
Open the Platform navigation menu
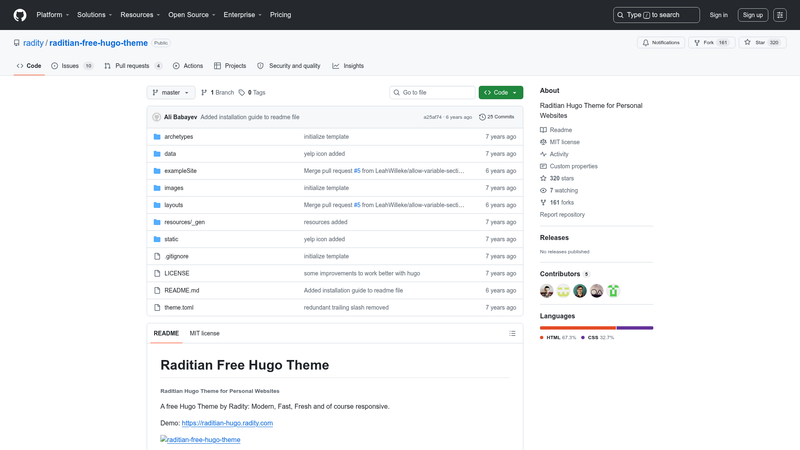[x=53, y=15]
